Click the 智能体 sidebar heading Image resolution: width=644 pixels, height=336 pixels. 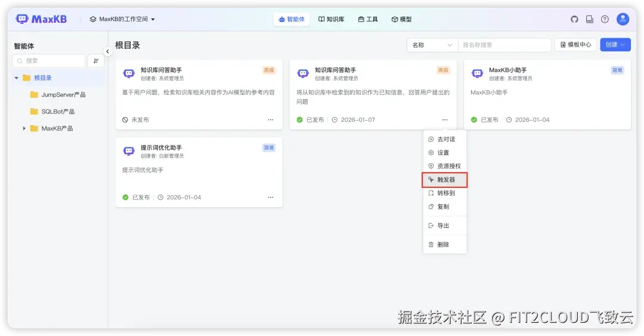24,46
